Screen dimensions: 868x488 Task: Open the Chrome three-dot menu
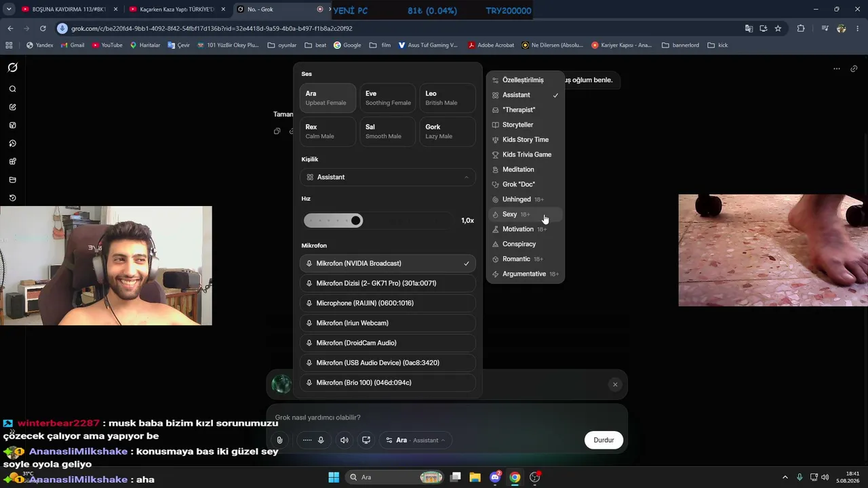(x=858, y=28)
